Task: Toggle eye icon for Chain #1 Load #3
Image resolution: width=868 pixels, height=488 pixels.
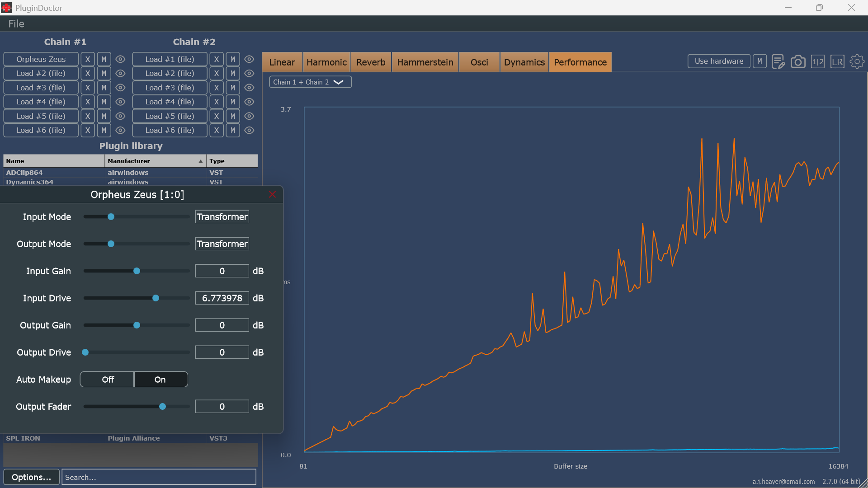Action: (x=120, y=88)
